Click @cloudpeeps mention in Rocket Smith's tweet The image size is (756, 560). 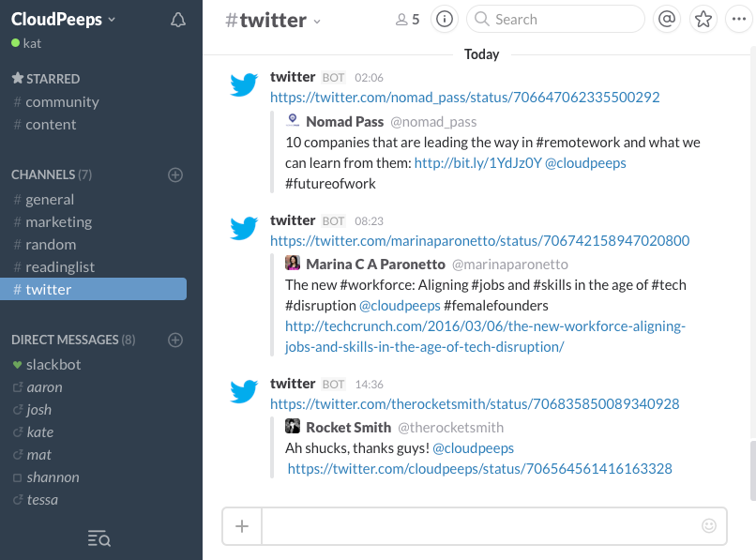(x=473, y=448)
